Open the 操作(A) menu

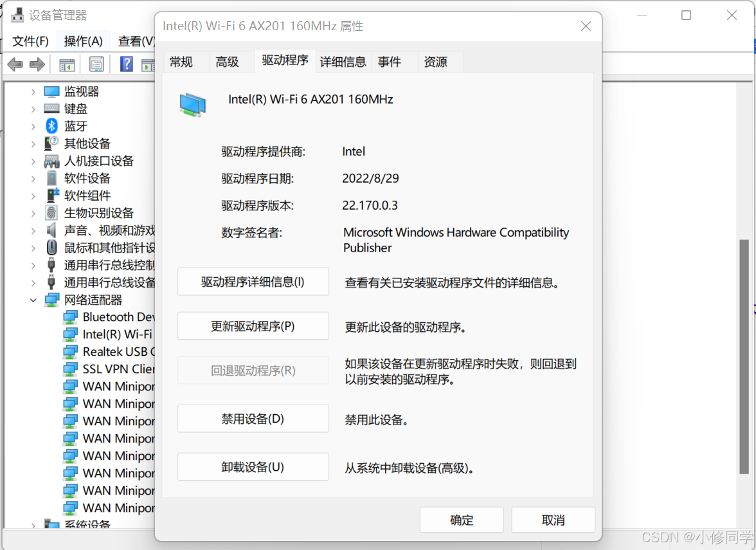point(84,41)
